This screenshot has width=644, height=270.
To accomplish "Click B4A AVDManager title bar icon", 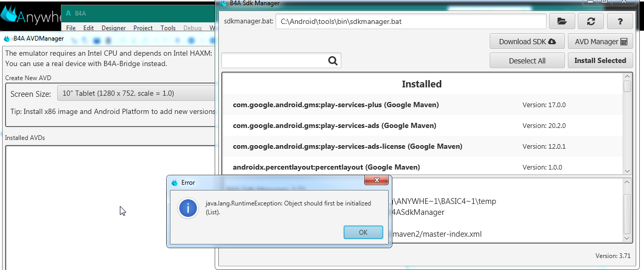I will (7, 38).
